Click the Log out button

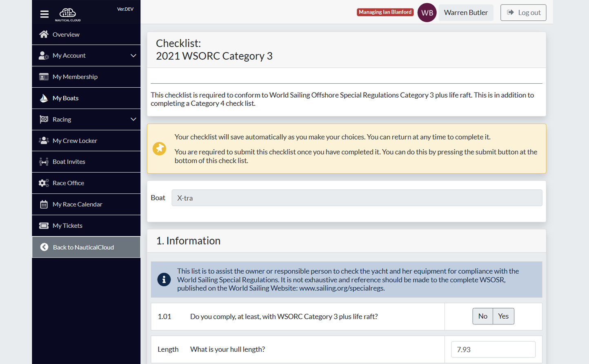(523, 13)
